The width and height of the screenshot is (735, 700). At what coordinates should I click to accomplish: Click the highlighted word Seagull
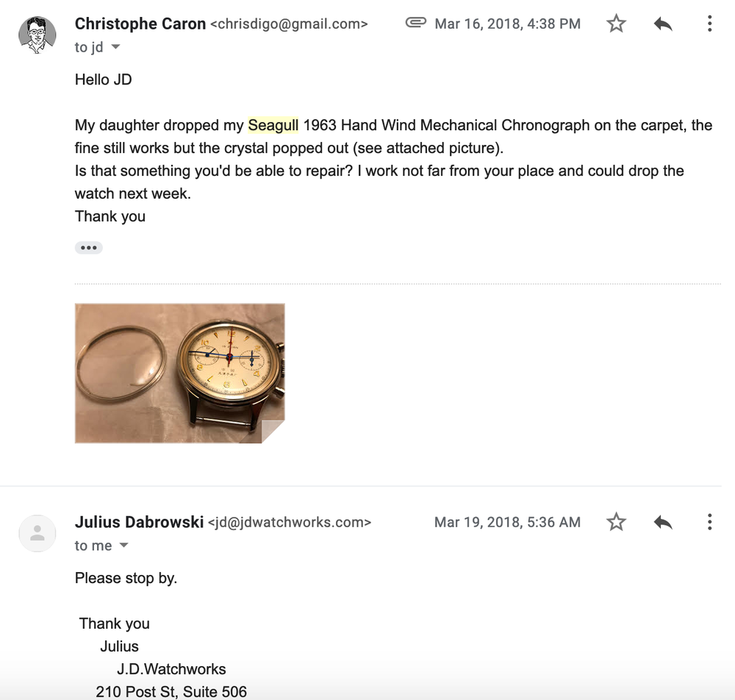[x=273, y=125]
